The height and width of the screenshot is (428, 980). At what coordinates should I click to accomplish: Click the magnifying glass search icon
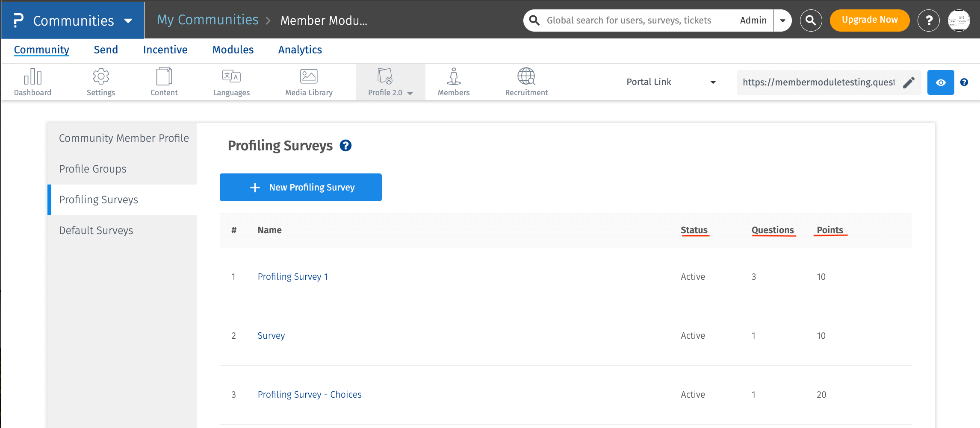[x=811, y=20]
